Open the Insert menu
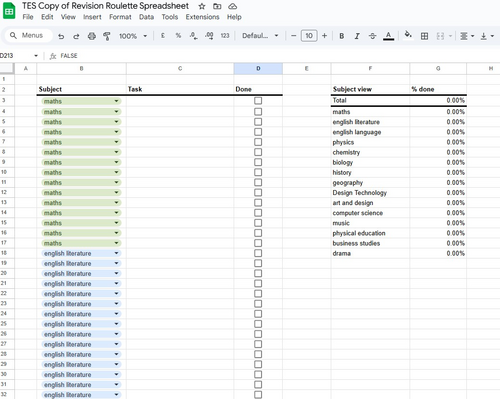500x399 pixels. tap(92, 17)
